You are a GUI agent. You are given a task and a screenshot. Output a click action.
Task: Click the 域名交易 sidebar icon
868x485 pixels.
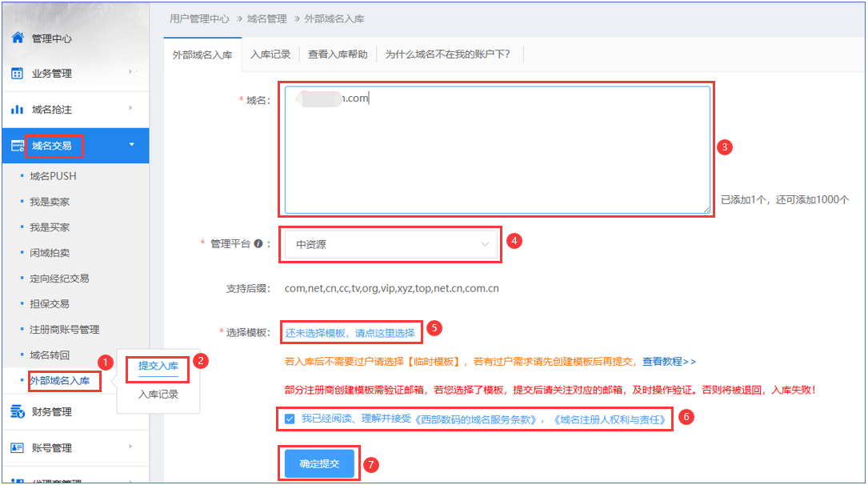tap(17, 146)
